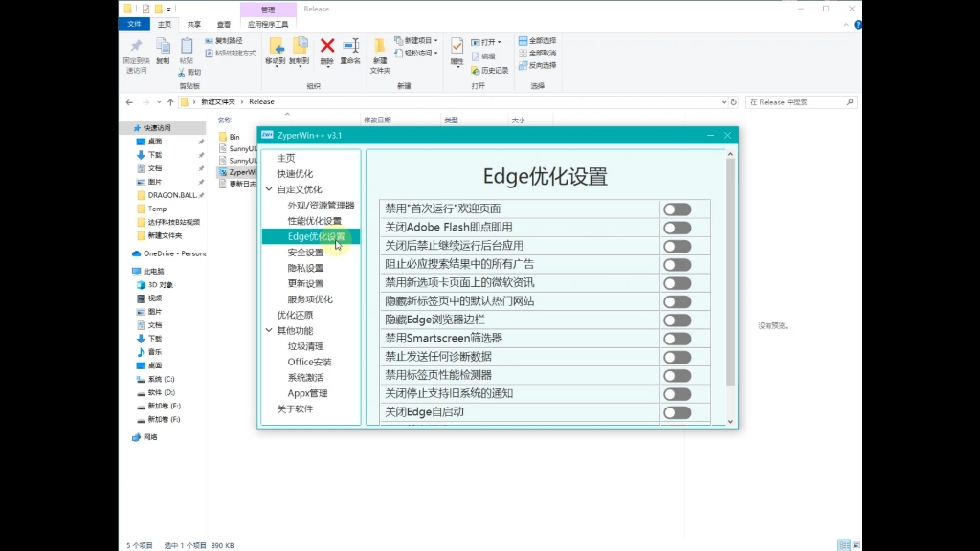Toggle disable new tab Microsoft news switch

click(x=677, y=283)
